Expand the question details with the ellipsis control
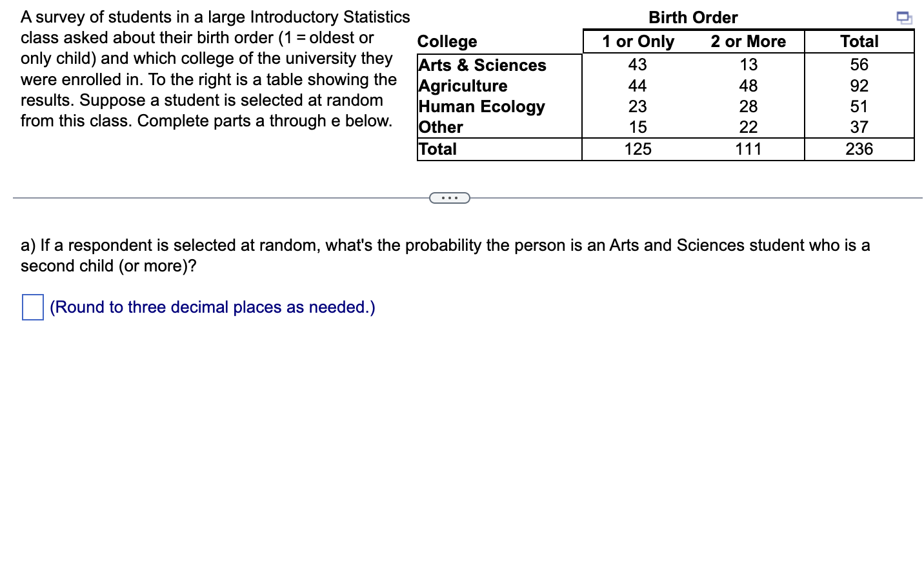 pyautogui.click(x=449, y=197)
